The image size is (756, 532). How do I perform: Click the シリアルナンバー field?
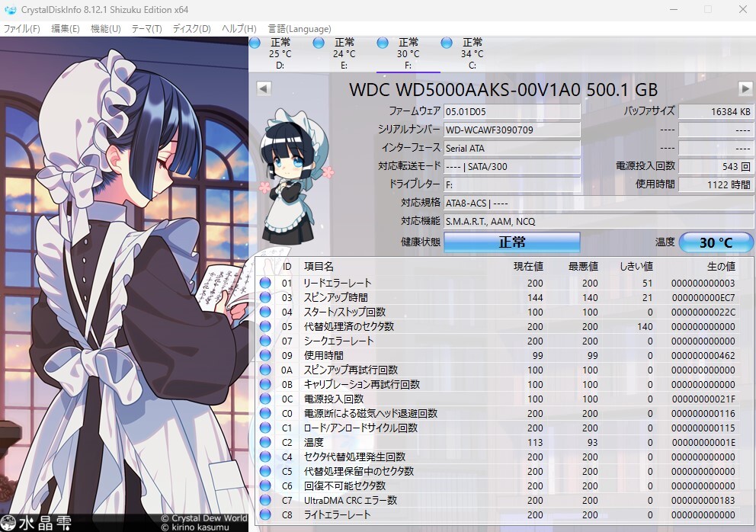511,130
